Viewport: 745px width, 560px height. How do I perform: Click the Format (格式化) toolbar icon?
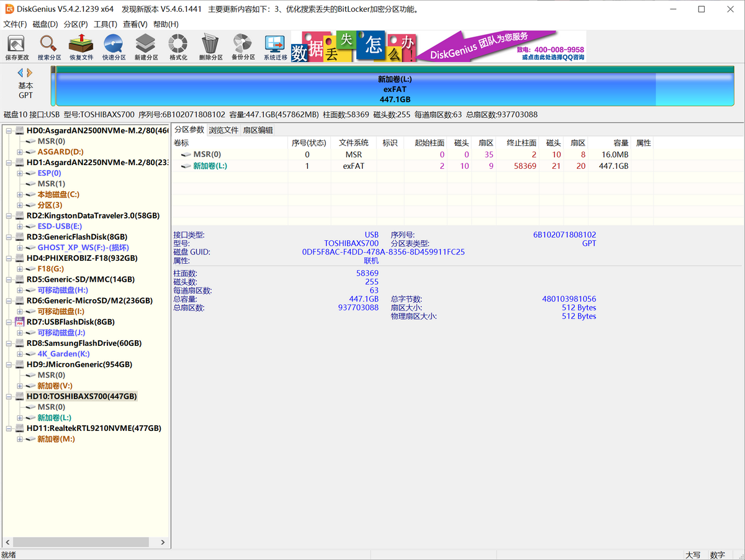(x=178, y=48)
